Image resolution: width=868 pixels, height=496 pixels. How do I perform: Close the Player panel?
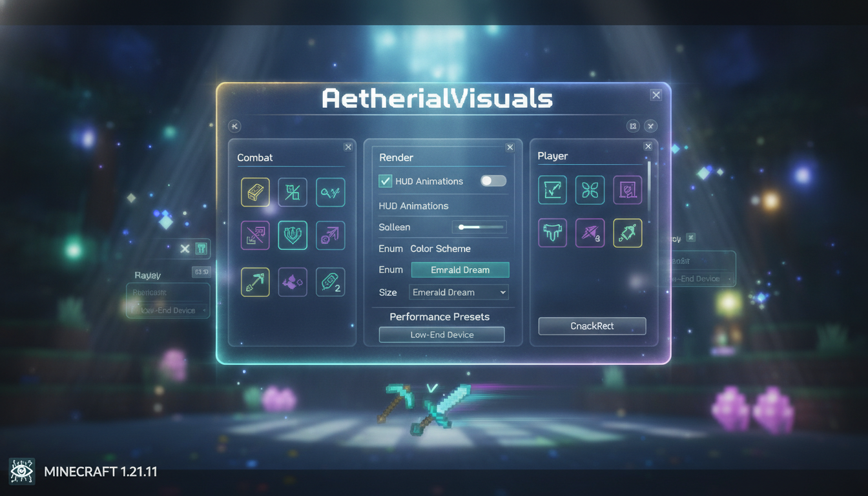coord(648,147)
